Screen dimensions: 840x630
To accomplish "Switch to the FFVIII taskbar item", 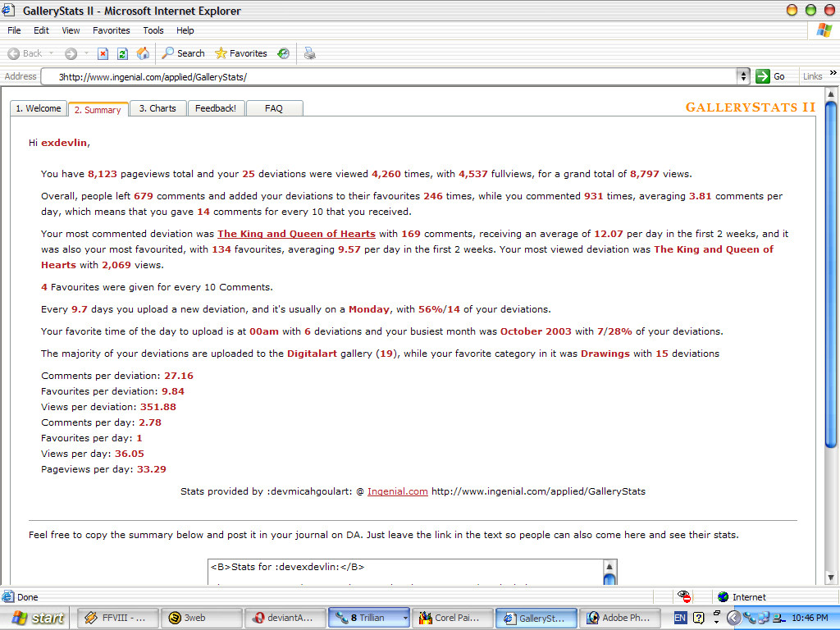I will pyautogui.click(x=118, y=618).
